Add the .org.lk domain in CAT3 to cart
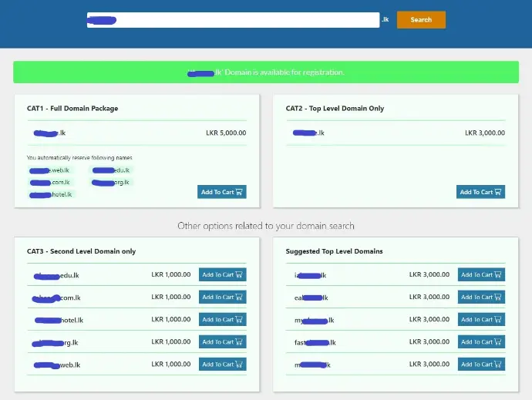Screen dimensions: 532x400 pos(222,341)
